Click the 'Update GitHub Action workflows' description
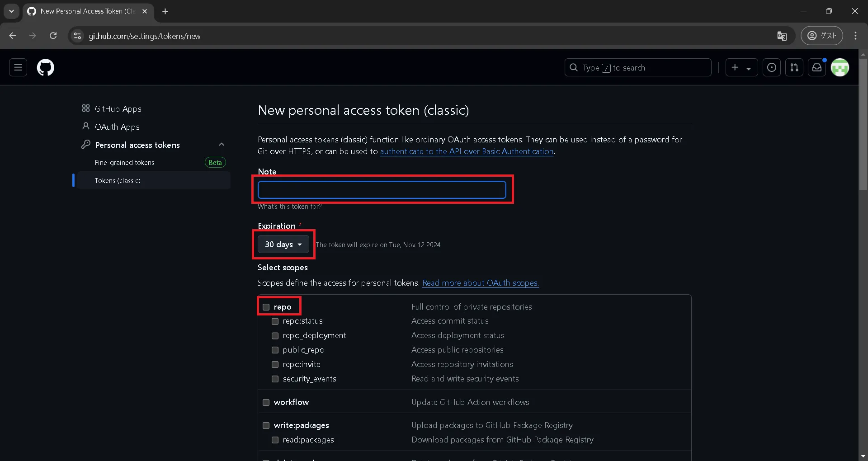The image size is (868, 461). point(470,402)
